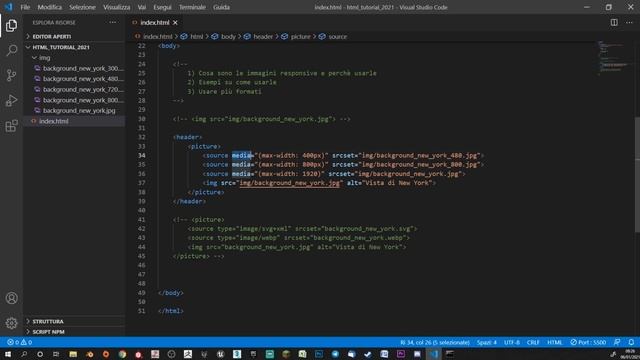The width and height of the screenshot is (640, 360).
Task: Open the Manage gear icon
Action: pos(11,323)
